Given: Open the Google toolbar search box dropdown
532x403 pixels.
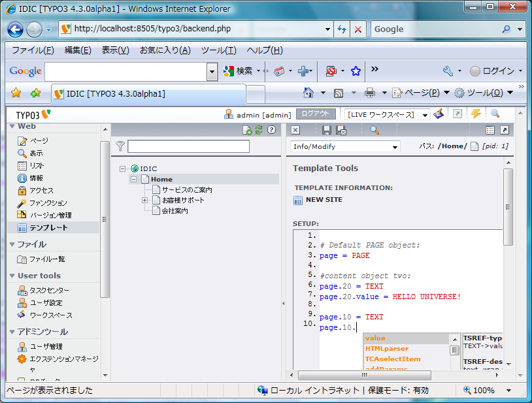Looking at the screenshot, I should [x=212, y=71].
